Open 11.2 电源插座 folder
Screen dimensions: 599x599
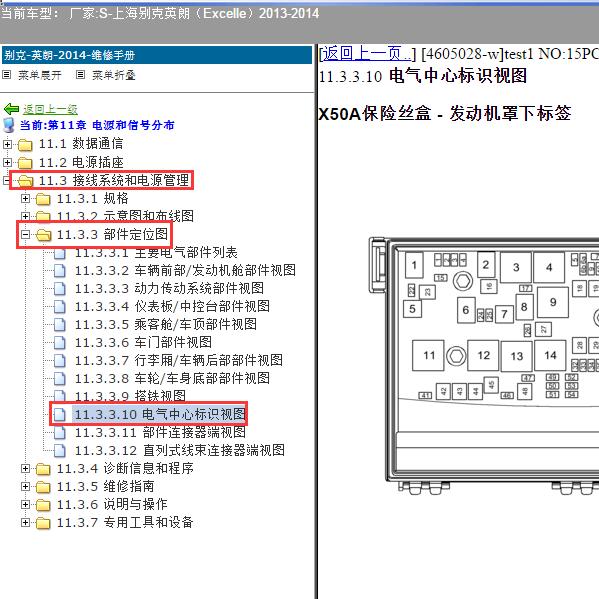81,162
